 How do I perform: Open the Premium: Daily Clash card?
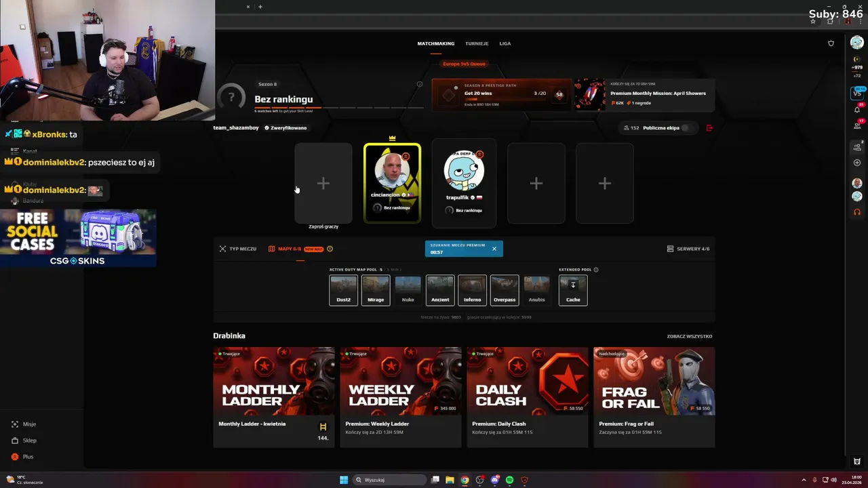(528, 397)
